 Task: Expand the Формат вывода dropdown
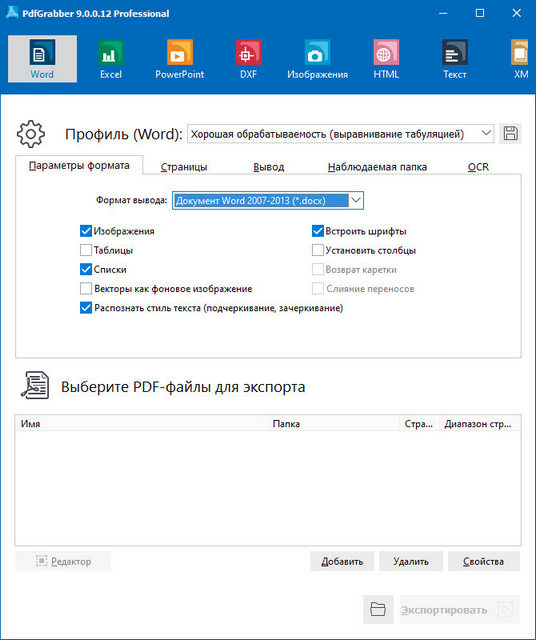[x=268, y=200]
